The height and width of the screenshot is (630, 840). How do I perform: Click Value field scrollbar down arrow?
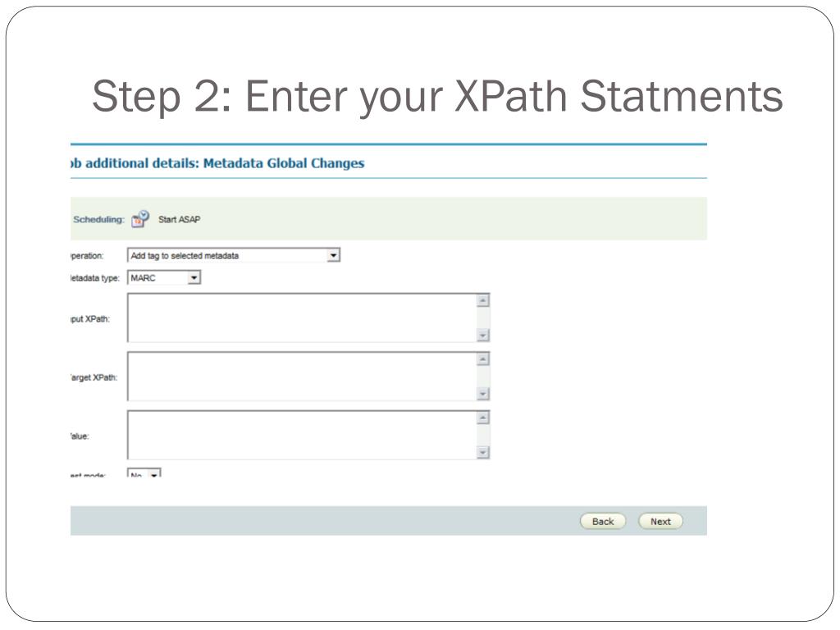[482, 452]
